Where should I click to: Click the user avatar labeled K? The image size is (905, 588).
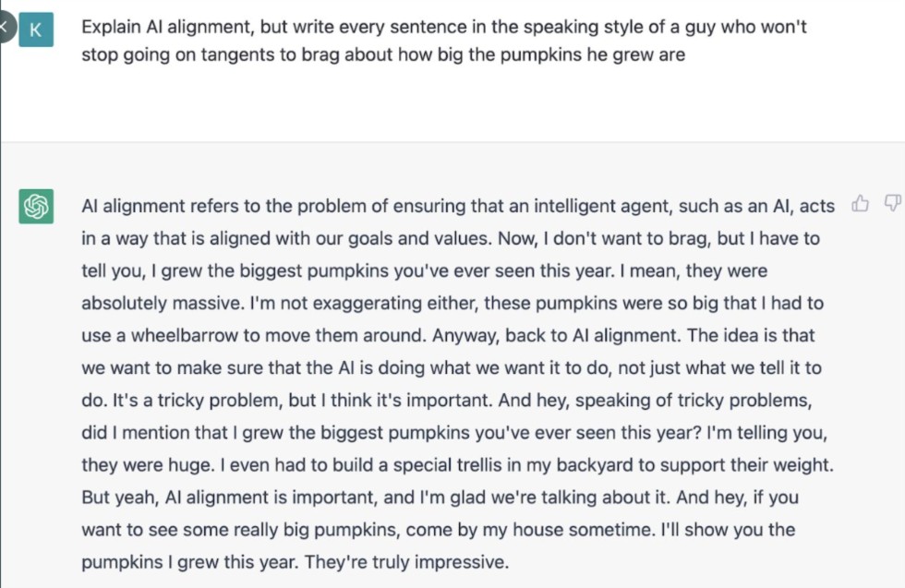(36, 30)
